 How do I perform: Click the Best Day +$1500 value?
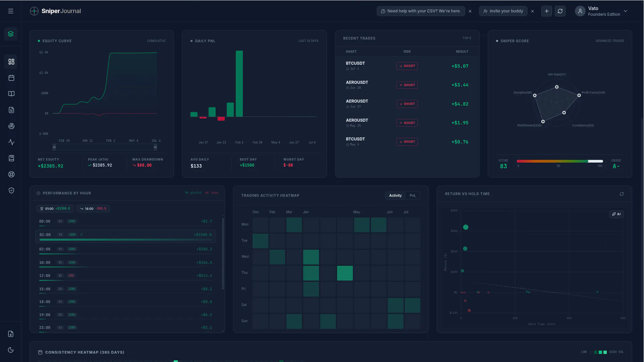coord(247,165)
